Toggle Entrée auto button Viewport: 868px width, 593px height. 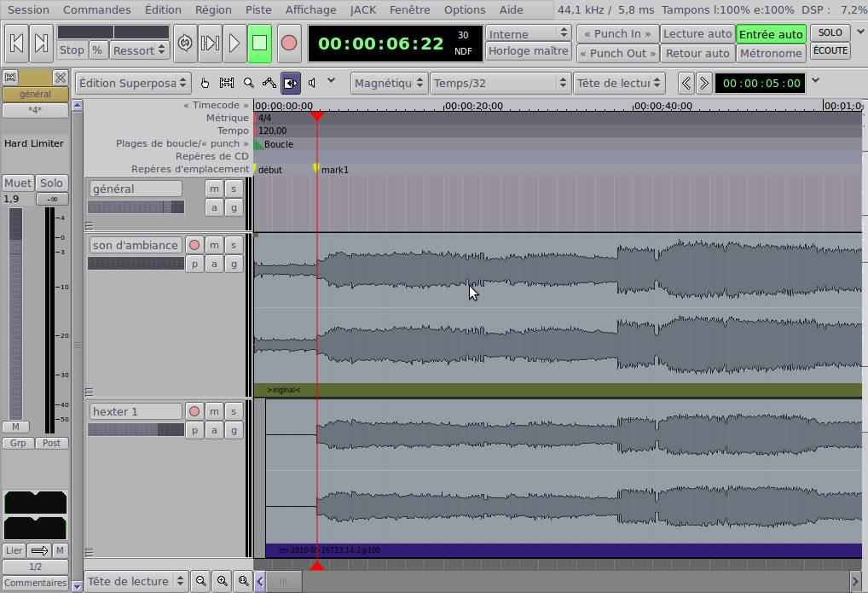coord(771,34)
